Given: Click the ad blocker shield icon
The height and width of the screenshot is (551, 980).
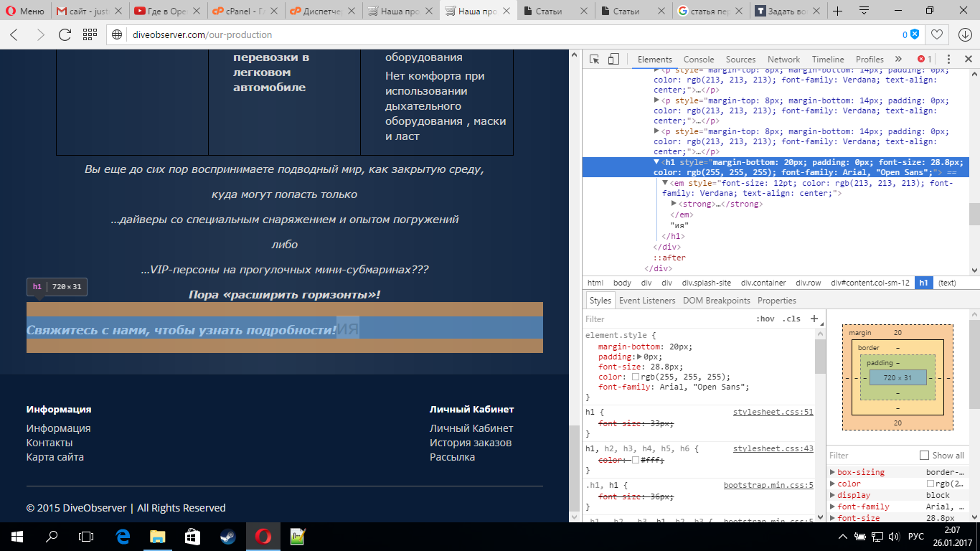Looking at the screenshot, I should pyautogui.click(x=915, y=34).
